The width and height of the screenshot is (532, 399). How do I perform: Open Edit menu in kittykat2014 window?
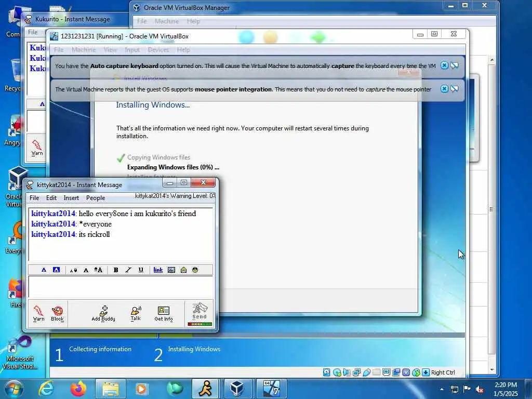tap(51, 198)
